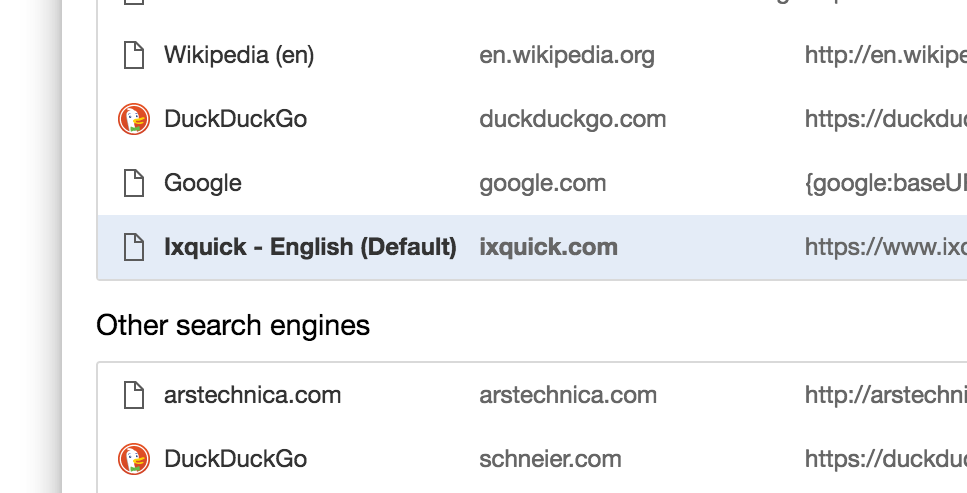Image resolution: width=967 pixels, height=493 pixels.
Task: Click the DuckDuckGo logo in the schneier.com row
Action: pyautogui.click(x=134, y=459)
